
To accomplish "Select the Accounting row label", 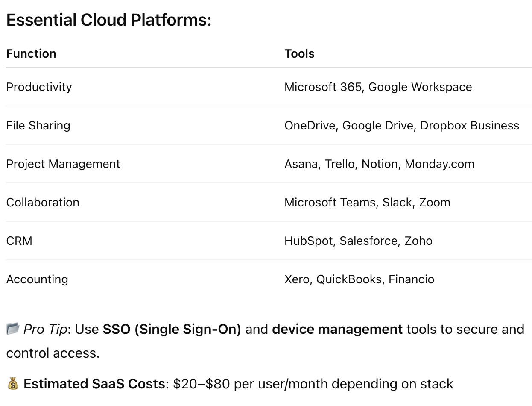I will (x=37, y=279).
